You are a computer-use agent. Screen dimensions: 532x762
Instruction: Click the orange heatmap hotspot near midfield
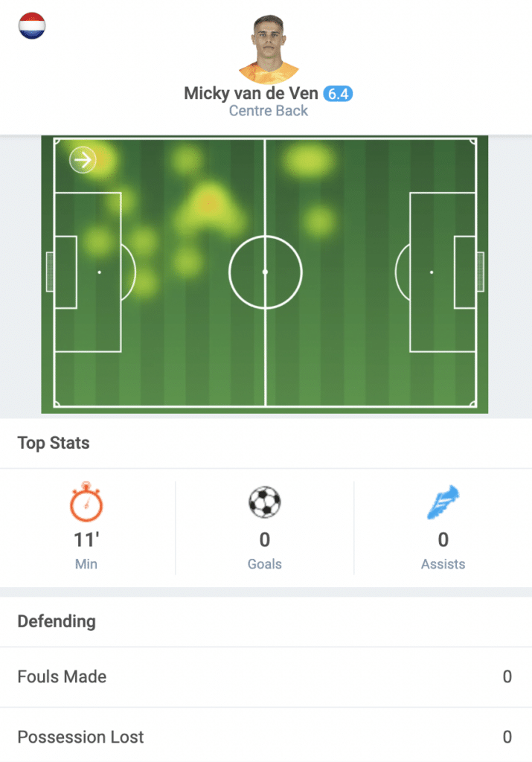point(209,202)
